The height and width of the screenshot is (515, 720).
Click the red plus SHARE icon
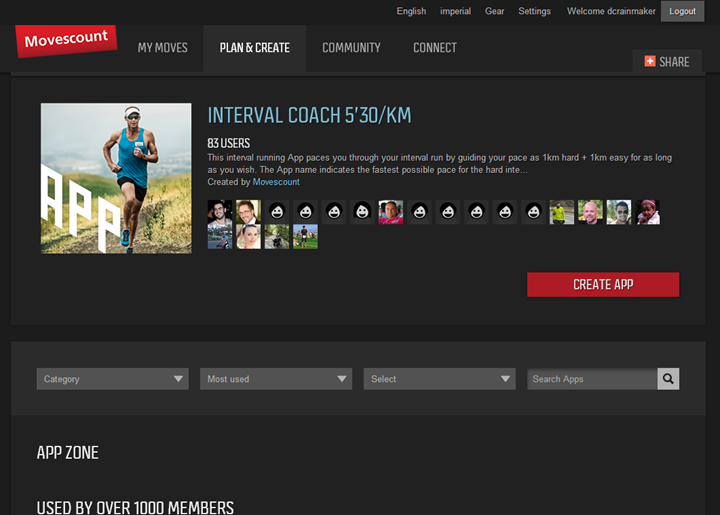pyautogui.click(x=650, y=61)
